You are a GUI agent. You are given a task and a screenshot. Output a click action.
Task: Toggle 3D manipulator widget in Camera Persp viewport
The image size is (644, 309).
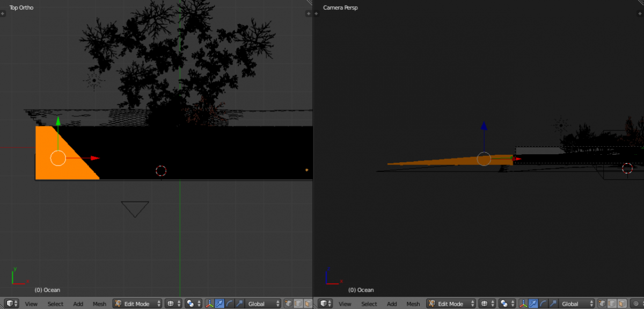(x=523, y=304)
